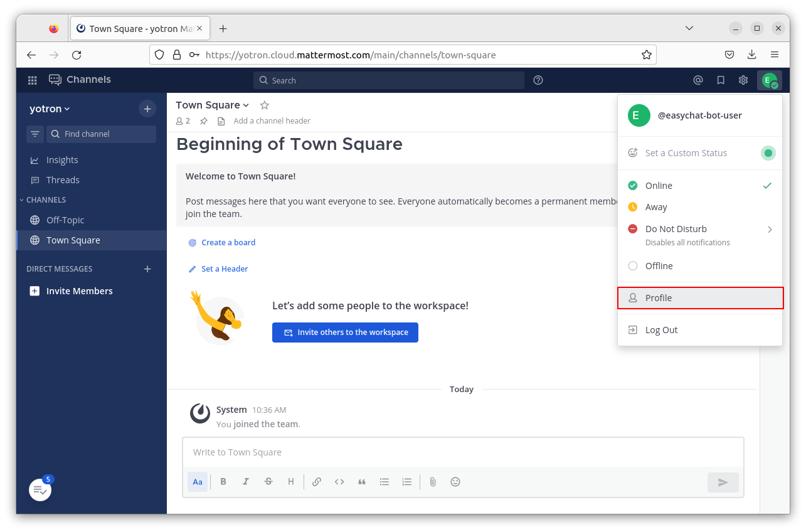The width and height of the screenshot is (806, 532).
Task: Open the onboarding tasks checklist button
Action: coord(40,490)
